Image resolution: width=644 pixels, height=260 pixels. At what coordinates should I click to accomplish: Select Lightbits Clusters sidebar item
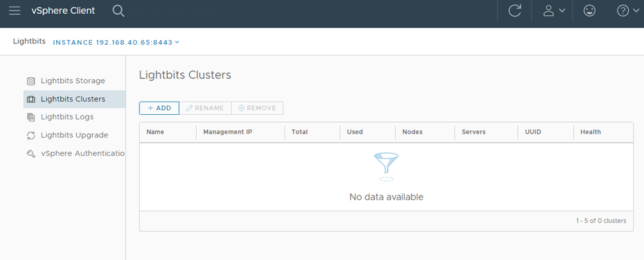75,99
